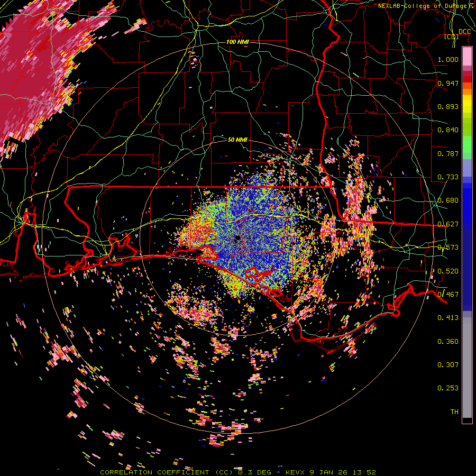Click the 0.893 scale value
476x476 pixels.
[x=448, y=106]
